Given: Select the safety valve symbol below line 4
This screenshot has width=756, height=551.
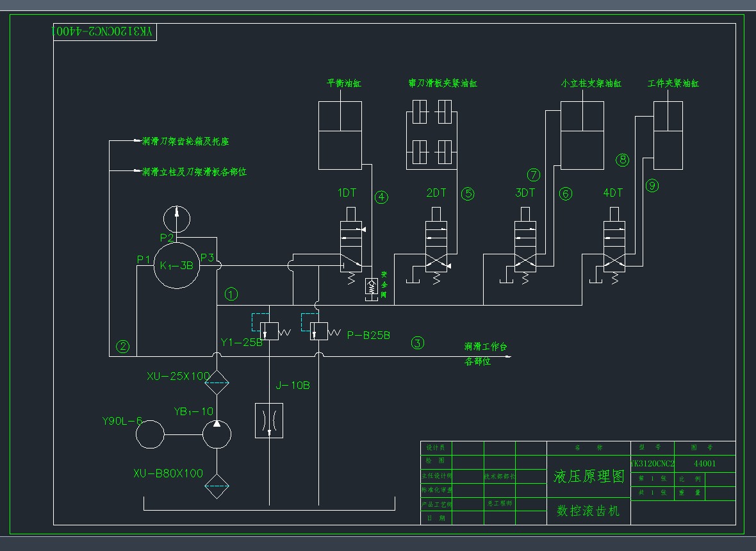Looking at the screenshot, I should point(371,288).
